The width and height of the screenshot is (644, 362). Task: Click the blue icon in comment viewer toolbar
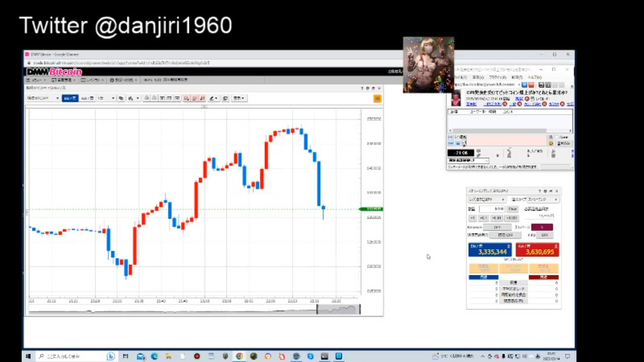click(x=525, y=85)
